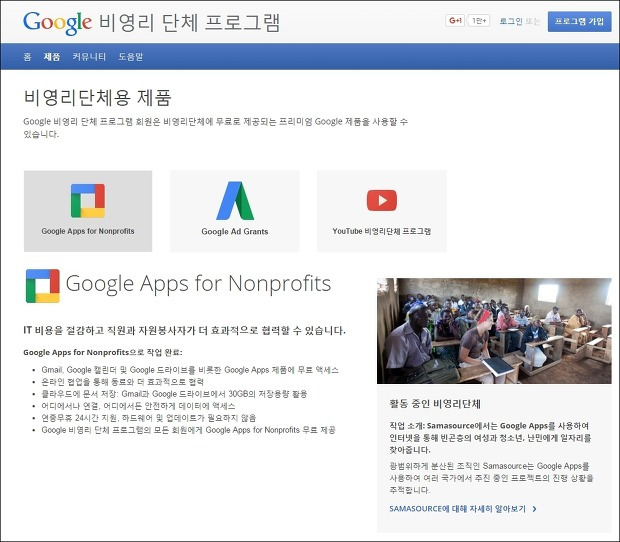Go to the 홈 navigation item
This screenshot has width=620, height=542.
pos(27,57)
